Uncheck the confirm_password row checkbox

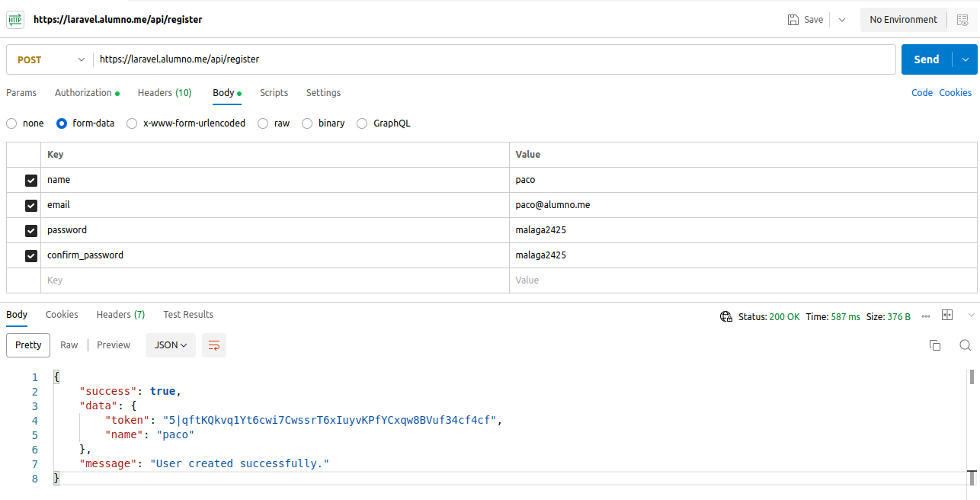(x=31, y=256)
